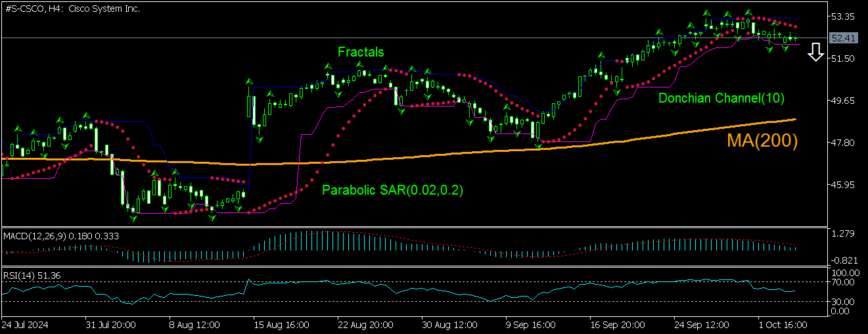The image size is (868, 334).
Task: Select the Fractals indicator label
Action: [x=361, y=52]
